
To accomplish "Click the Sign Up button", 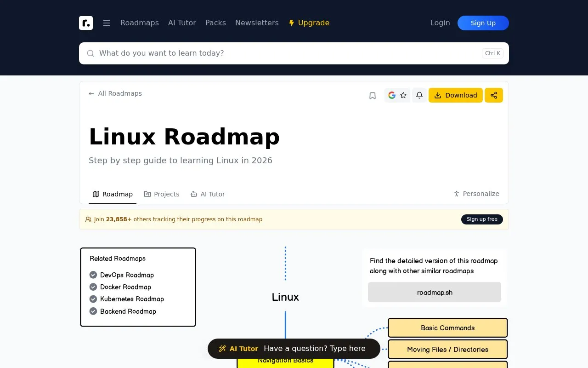I will [x=483, y=23].
